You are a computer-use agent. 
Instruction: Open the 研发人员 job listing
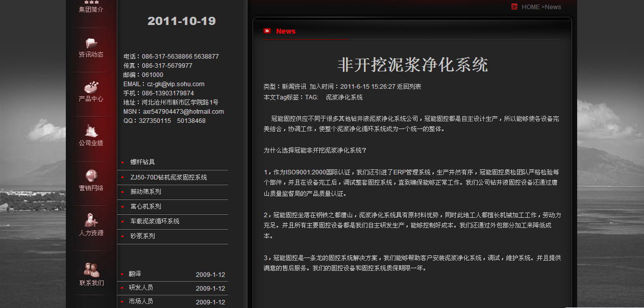(141, 288)
